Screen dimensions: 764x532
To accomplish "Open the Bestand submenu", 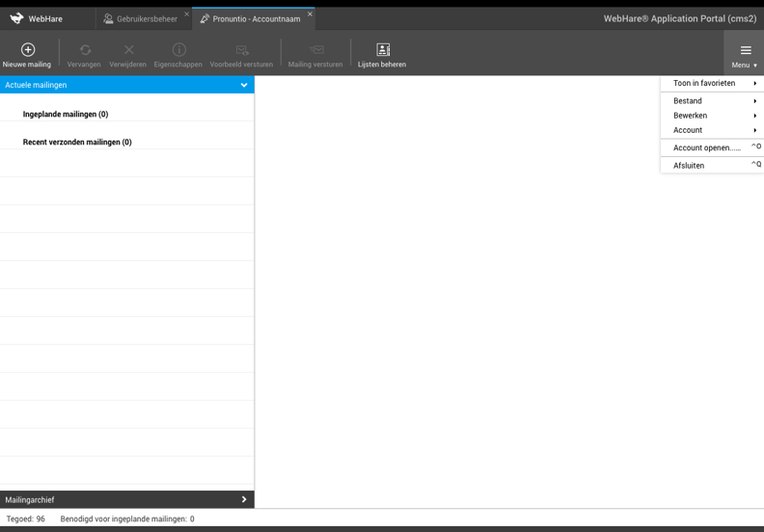I will pyautogui.click(x=712, y=101).
